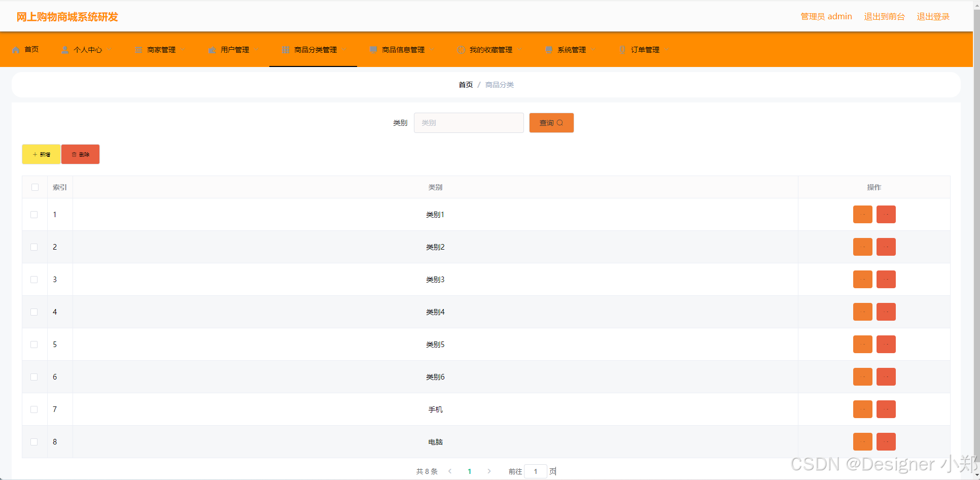Screen dimensions: 980x480
Task: Click the 网上购物商城系统研发 site title
Action: coord(67,17)
